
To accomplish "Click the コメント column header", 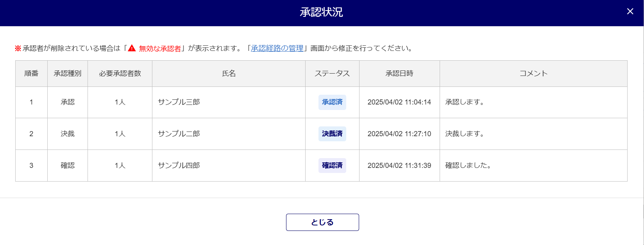I will (x=533, y=74).
